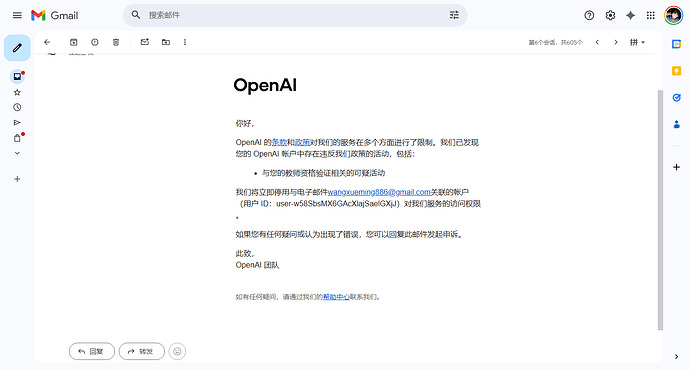Toggle the main menu hamburger
This screenshot has width=690, height=370.
pyautogui.click(x=17, y=15)
